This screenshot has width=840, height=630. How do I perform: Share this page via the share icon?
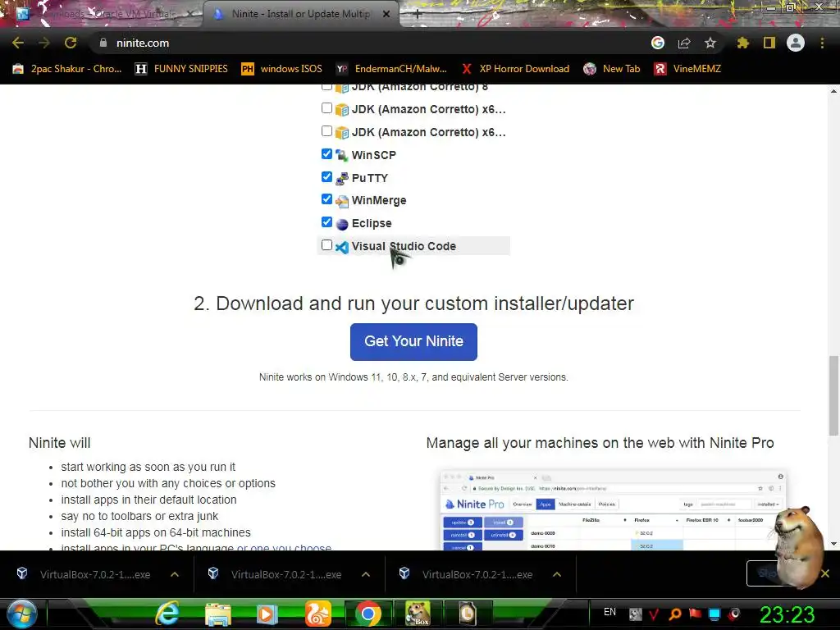pos(684,43)
